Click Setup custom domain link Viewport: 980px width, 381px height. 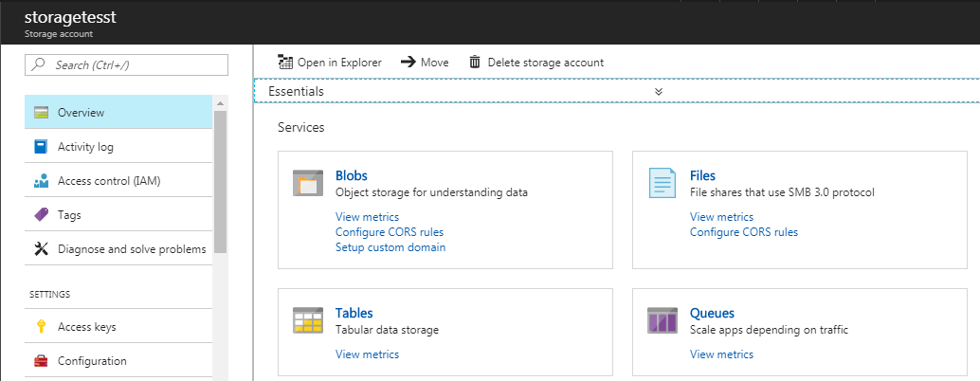point(390,247)
